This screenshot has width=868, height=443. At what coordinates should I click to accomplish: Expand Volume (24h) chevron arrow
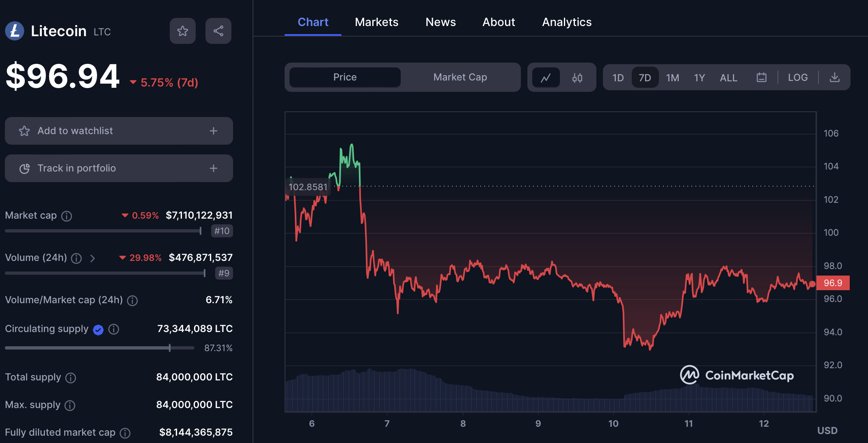click(93, 258)
